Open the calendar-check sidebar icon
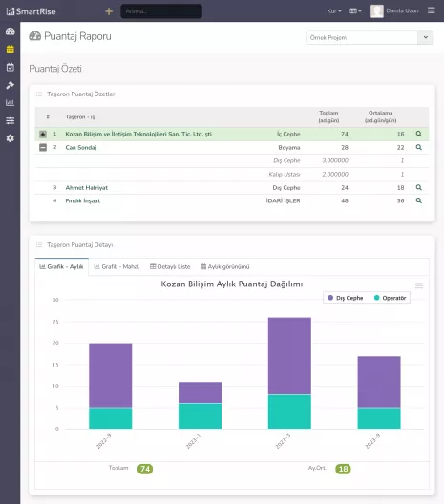The width and height of the screenshot is (444, 504). click(x=10, y=67)
